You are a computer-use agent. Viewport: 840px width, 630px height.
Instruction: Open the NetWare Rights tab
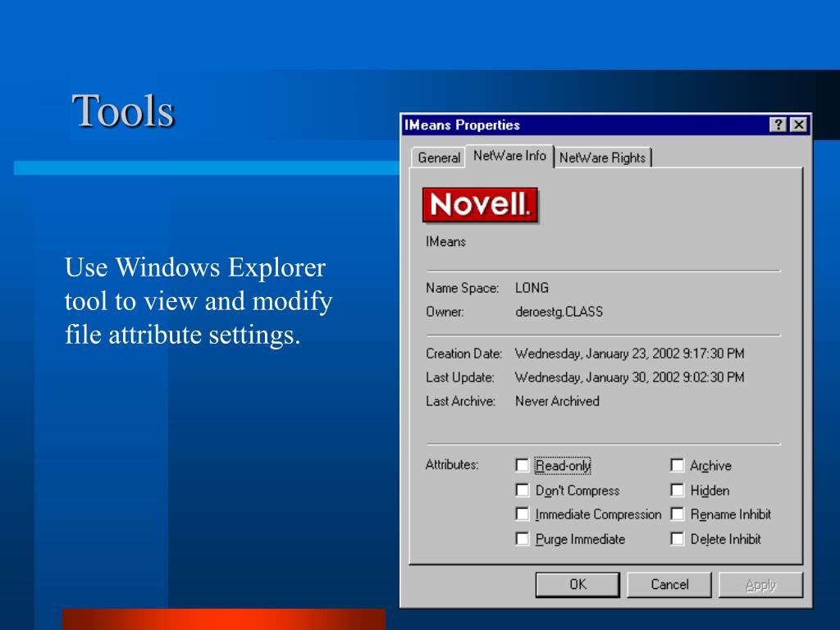click(x=603, y=157)
